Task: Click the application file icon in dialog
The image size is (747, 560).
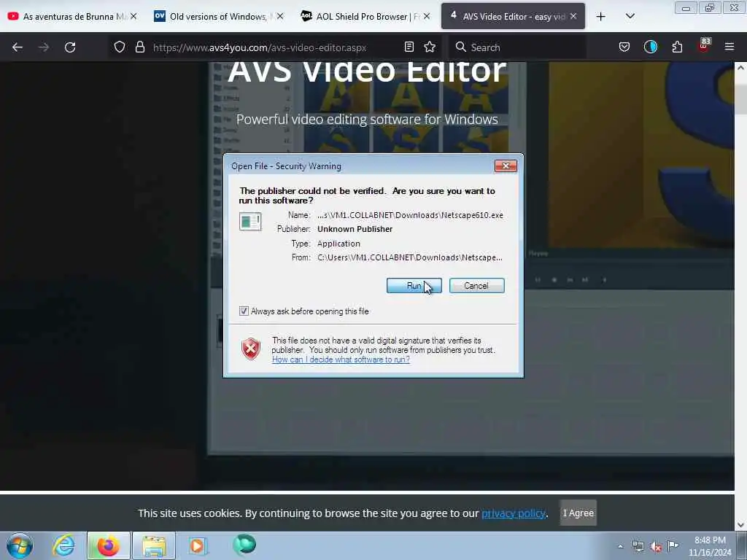Action: [x=250, y=222]
